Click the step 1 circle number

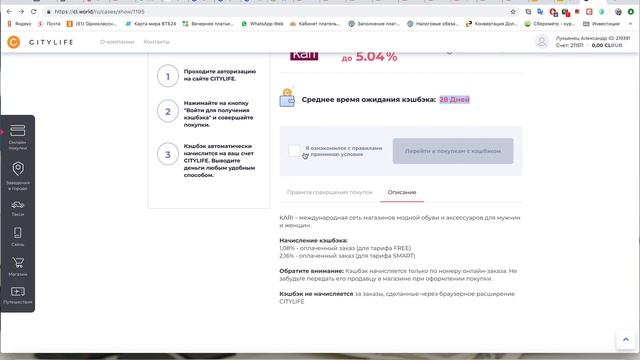[x=168, y=76]
